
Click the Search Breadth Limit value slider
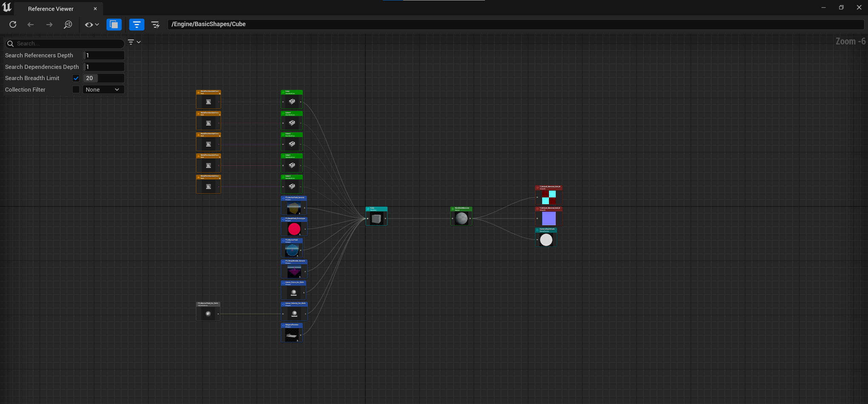(103, 78)
